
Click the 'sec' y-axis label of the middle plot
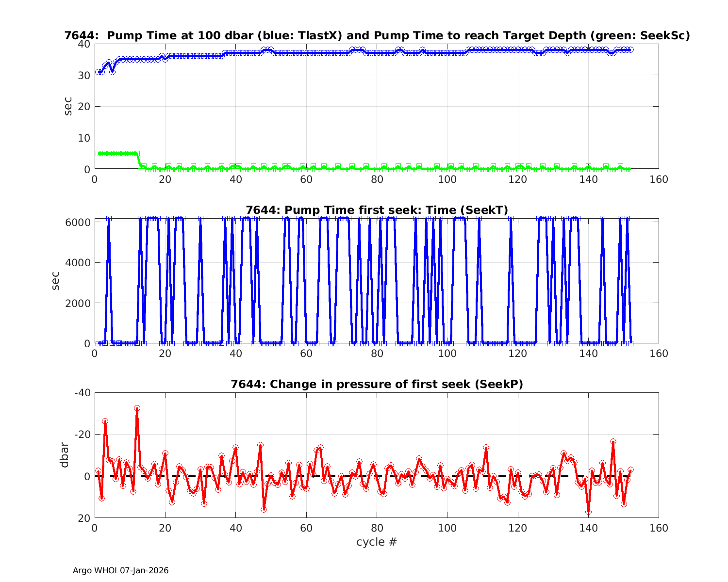coord(55,281)
